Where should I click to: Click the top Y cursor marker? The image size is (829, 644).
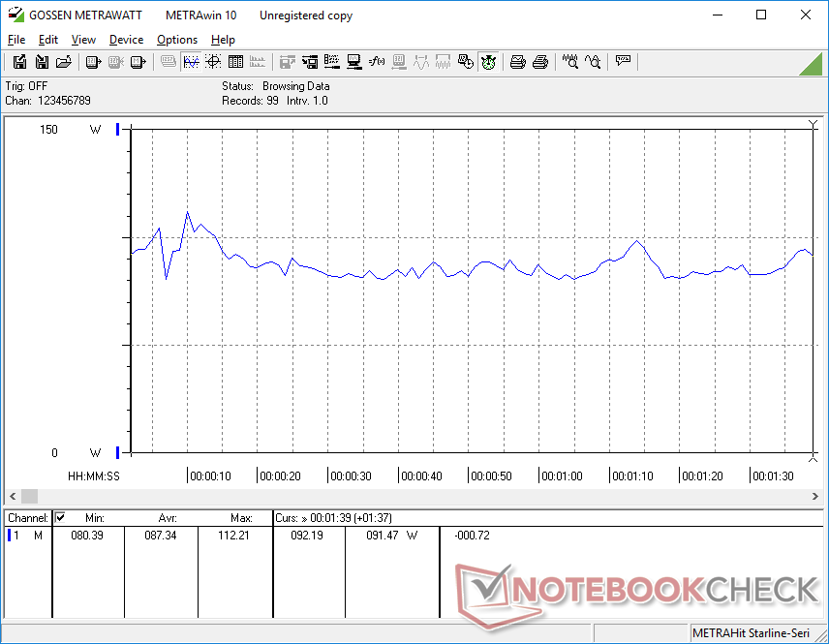pyautogui.click(x=814, y=125)
